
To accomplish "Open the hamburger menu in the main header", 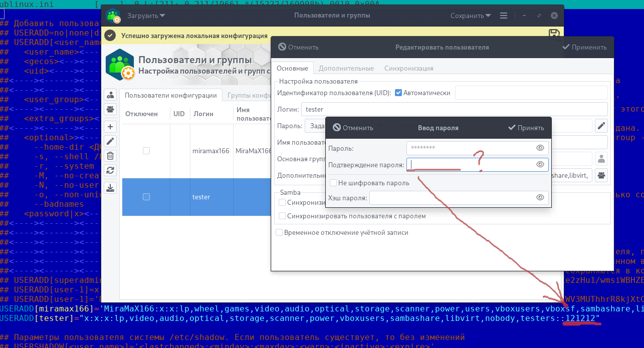I will pyautogui.click(x=504, y=16).
